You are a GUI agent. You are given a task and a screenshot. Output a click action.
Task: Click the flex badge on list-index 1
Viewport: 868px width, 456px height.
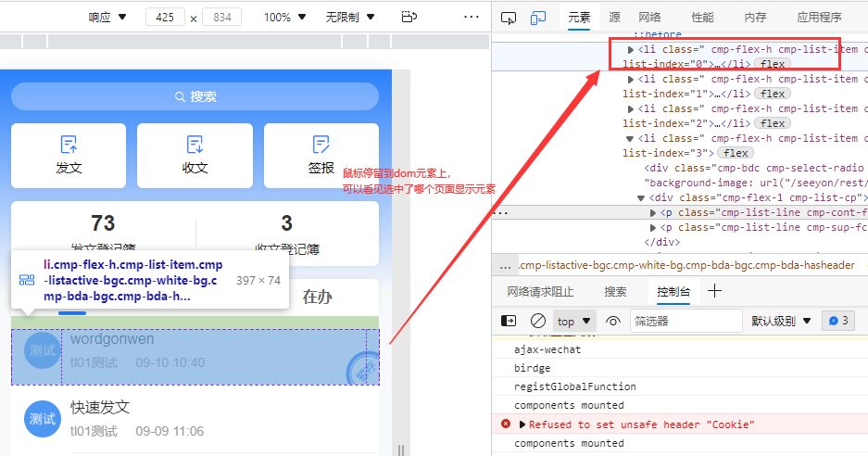[x=773, y=94]
